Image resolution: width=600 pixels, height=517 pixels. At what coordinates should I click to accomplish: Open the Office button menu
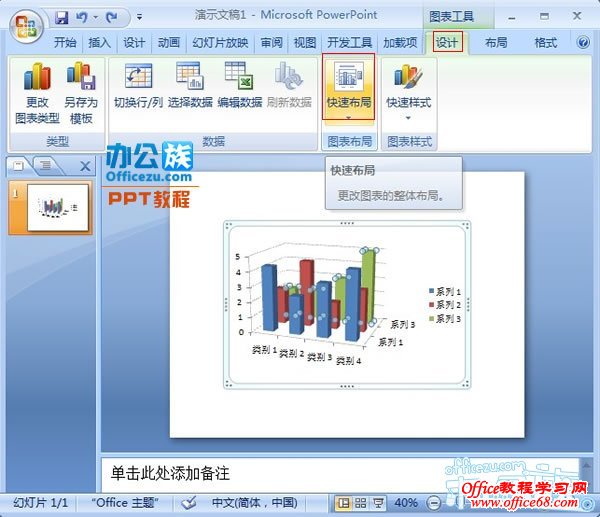point(26,27)
